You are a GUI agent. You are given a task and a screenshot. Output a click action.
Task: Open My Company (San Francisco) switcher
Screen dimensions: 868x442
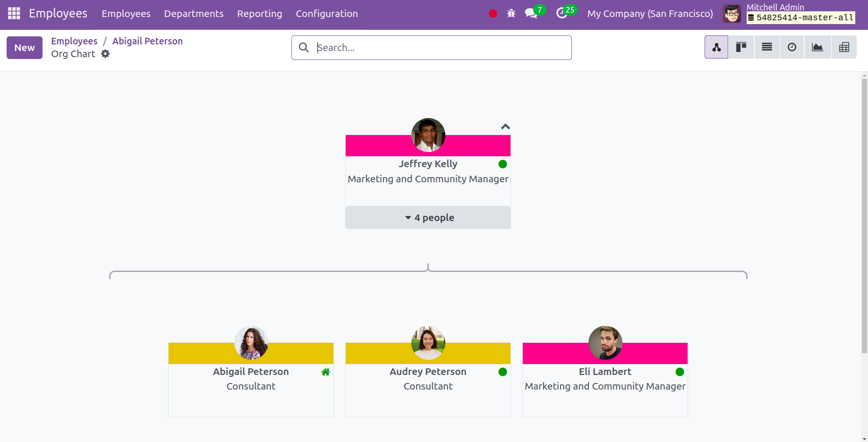pyautogui.click(x=650, y=14)
